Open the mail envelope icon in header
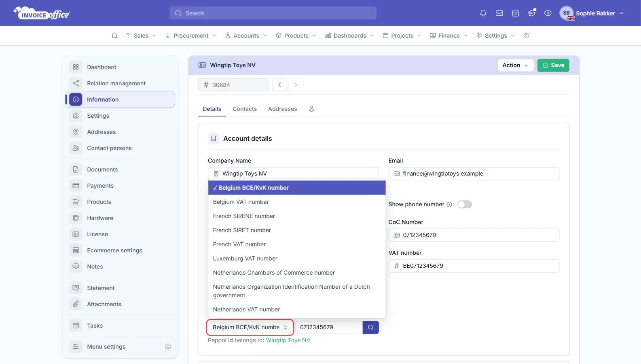This screenshot has height=364, width=641. click(499, 13)
